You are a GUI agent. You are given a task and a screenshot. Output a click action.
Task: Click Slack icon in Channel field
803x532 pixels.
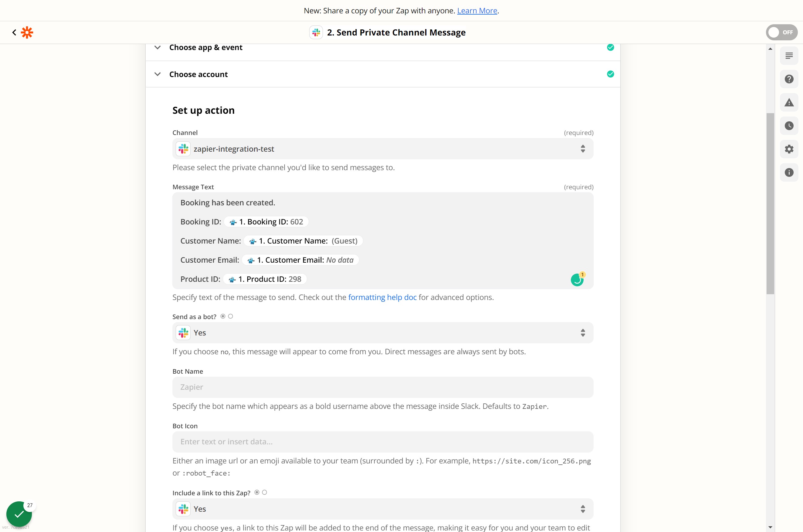183,149
